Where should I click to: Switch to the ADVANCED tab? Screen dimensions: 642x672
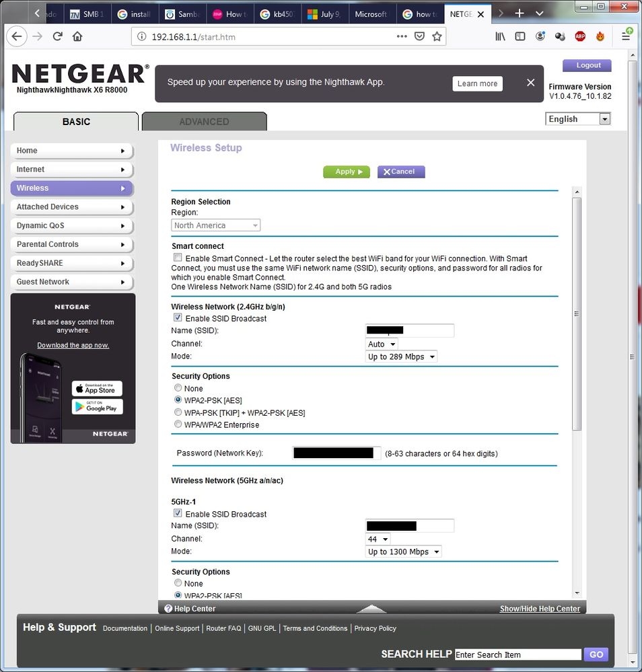click(x=204, y=122)
